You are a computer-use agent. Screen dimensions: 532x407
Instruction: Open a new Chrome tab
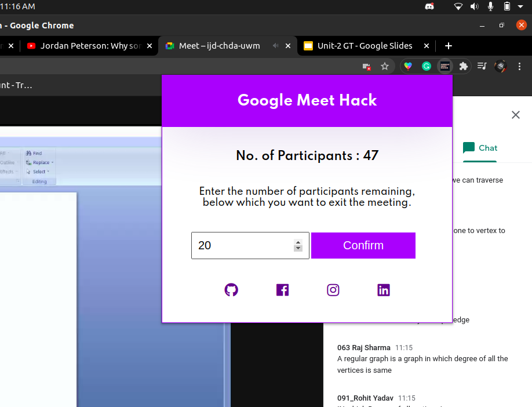pyautogui.click(x=448, y=46)
